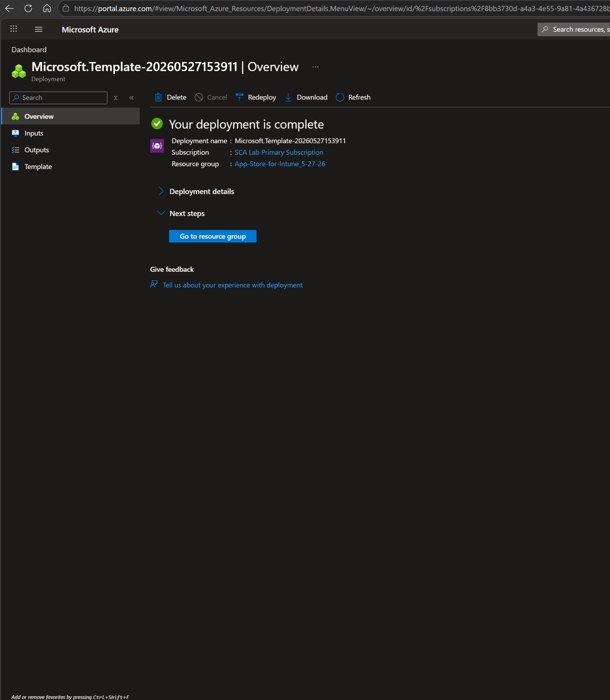Screen dimensions: 610x700
Task: Click the Microsoft Azure title
Action: click(x=90, y=30)
